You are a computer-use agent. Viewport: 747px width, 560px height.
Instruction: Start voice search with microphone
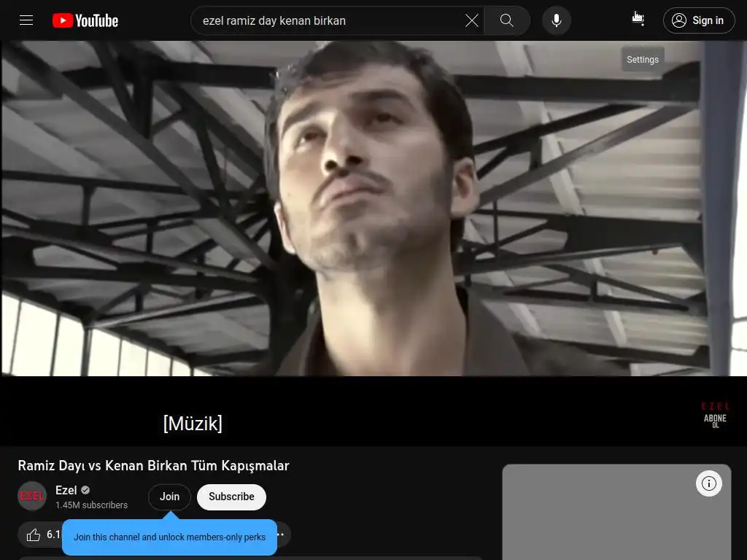[x=556, y=20]
